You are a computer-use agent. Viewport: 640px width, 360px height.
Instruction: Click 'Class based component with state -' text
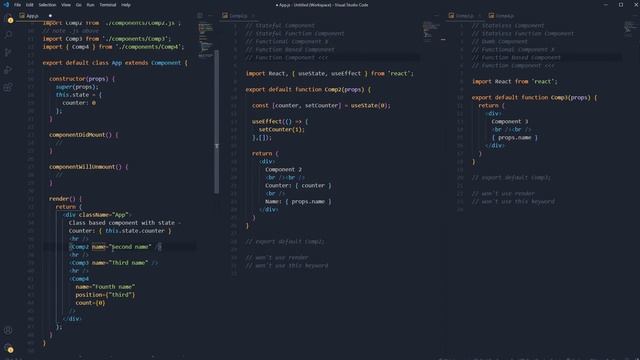click(x=124, y=223)
